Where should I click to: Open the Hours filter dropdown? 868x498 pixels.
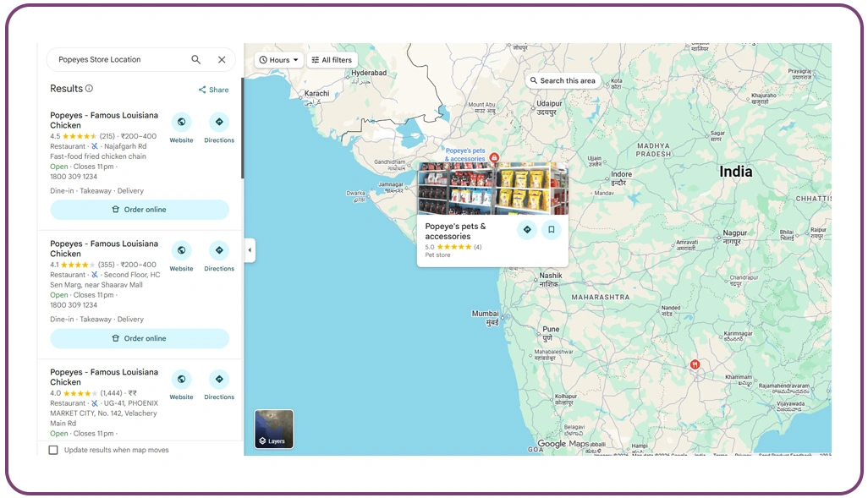pos(278,60)
